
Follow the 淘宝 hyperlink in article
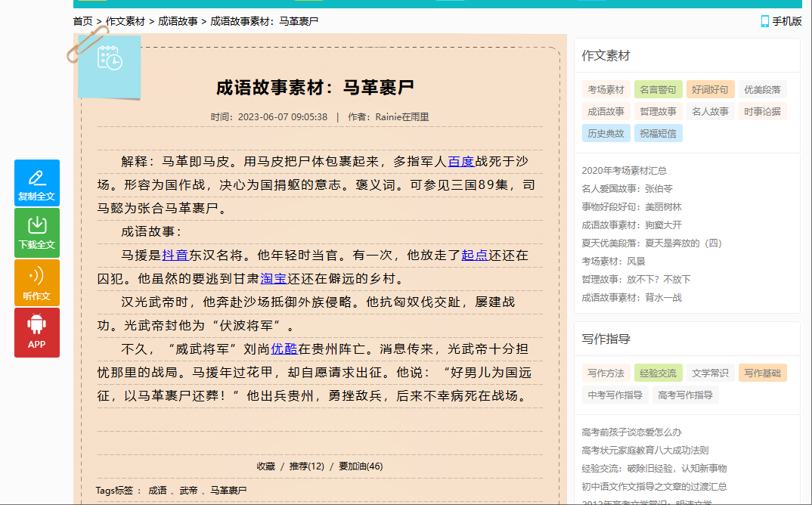[274, 279]
